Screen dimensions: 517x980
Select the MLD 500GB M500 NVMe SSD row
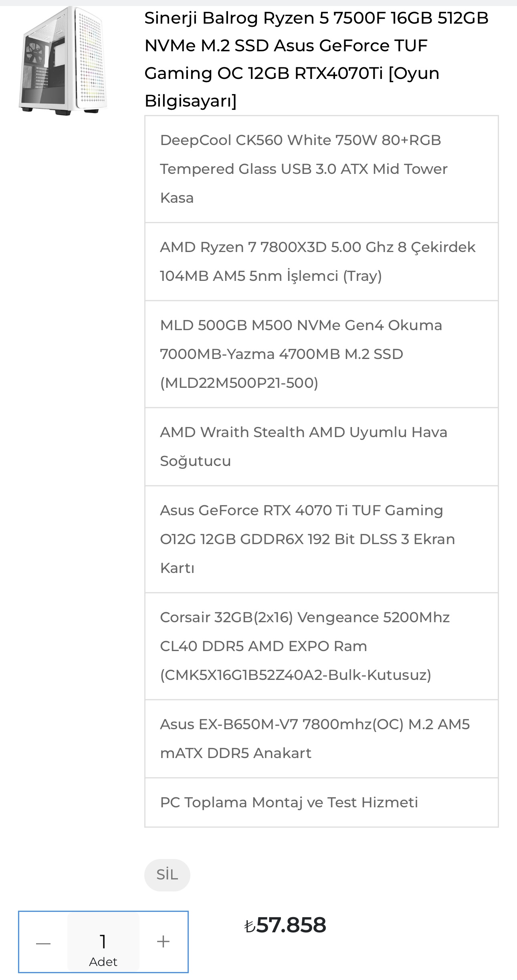tap(321, 354)
